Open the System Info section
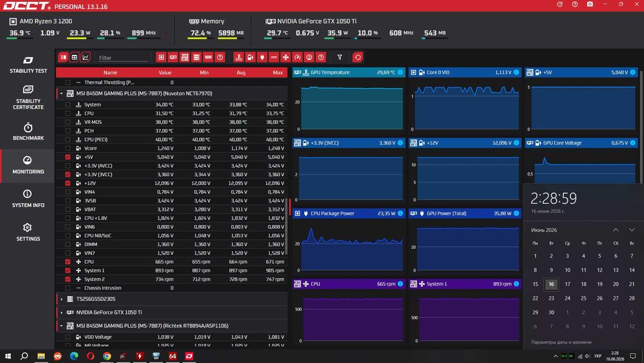 point(28,199)
